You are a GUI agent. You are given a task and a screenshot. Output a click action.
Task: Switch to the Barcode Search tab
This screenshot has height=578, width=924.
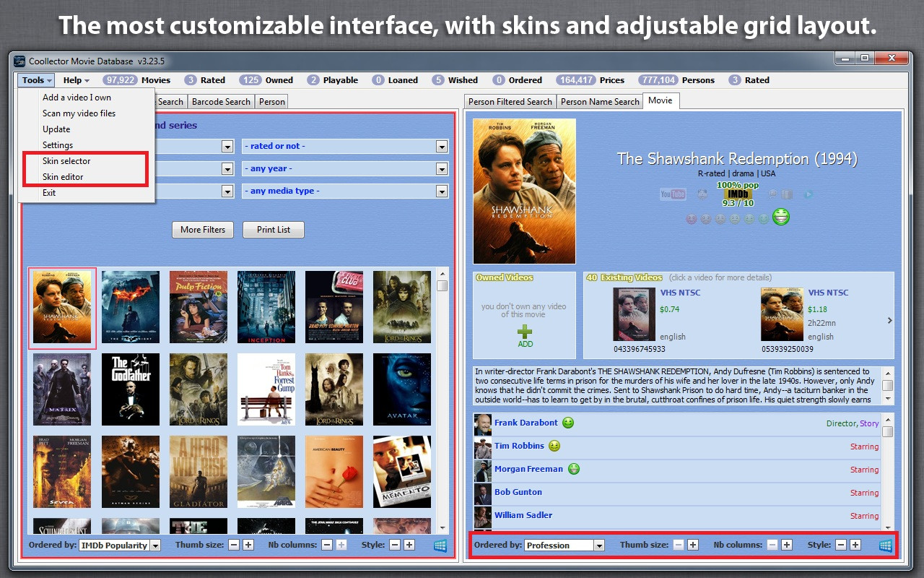[x=221, y=102]
